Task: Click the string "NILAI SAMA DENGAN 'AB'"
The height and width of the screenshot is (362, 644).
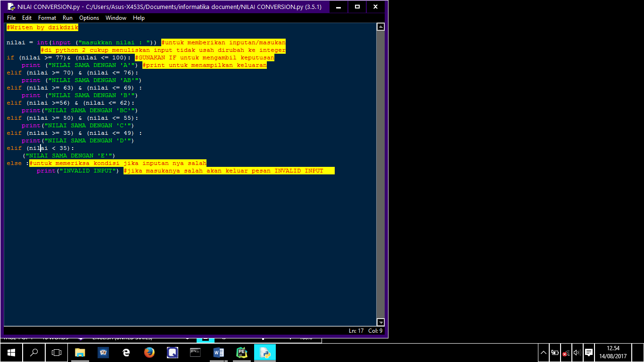Action: tap(93, 80)
